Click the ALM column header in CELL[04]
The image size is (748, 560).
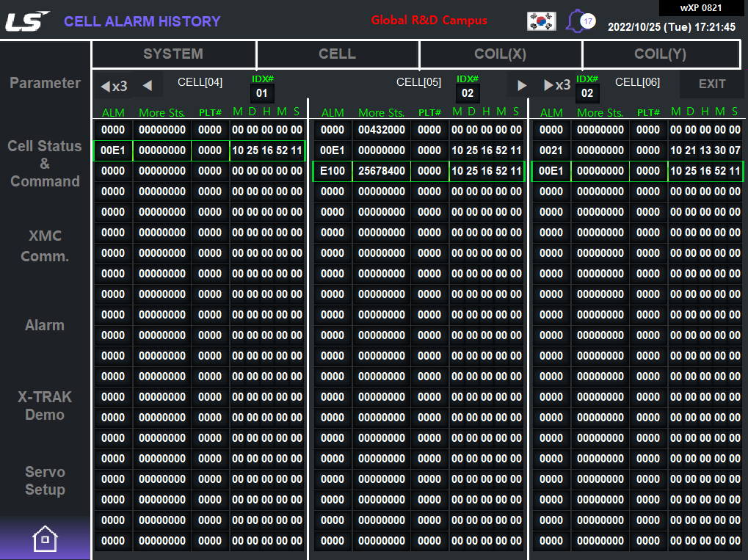click(x=113, y=112)
